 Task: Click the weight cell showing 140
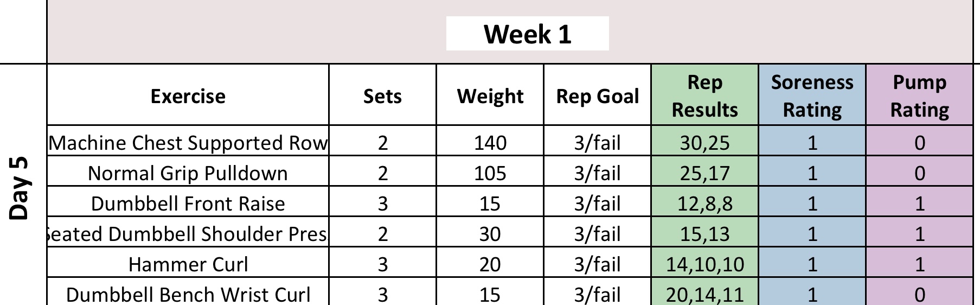(x=490, y=143)
